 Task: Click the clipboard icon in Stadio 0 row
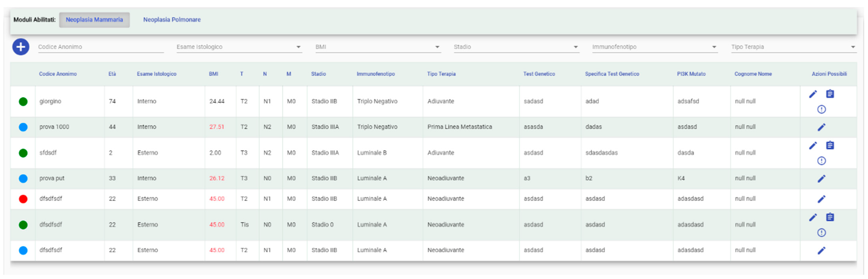[x=830, y=217]
